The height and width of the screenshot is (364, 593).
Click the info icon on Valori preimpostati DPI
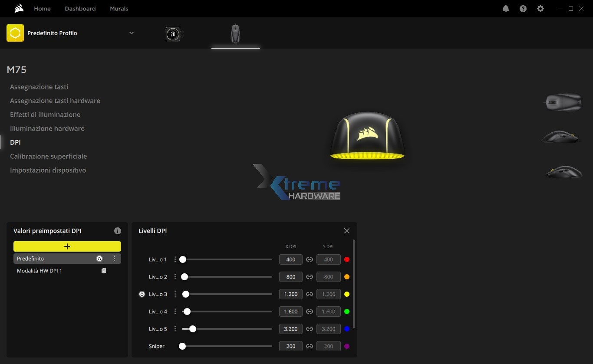118,231
